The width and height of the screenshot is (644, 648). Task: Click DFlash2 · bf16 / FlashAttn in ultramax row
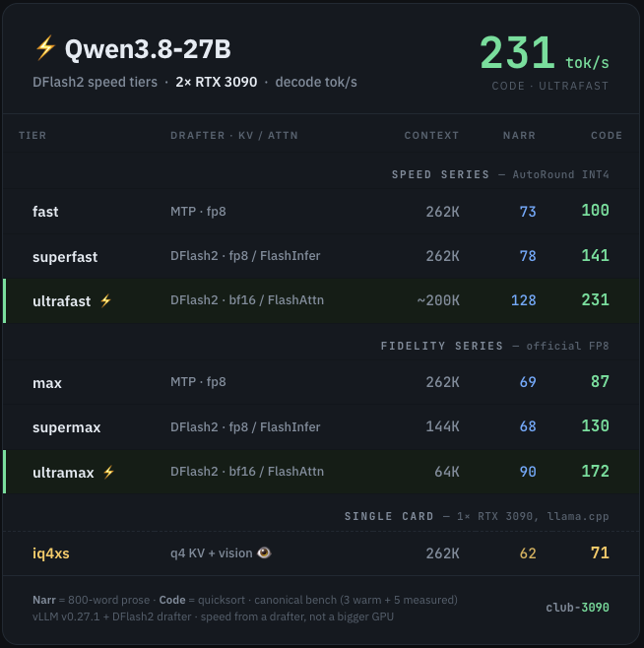(247, 471)
